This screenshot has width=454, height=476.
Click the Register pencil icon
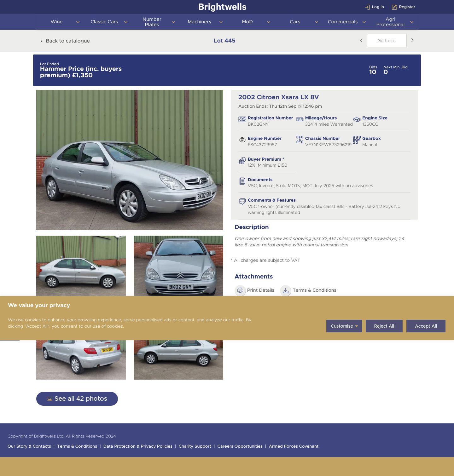[x=394, y=7]
